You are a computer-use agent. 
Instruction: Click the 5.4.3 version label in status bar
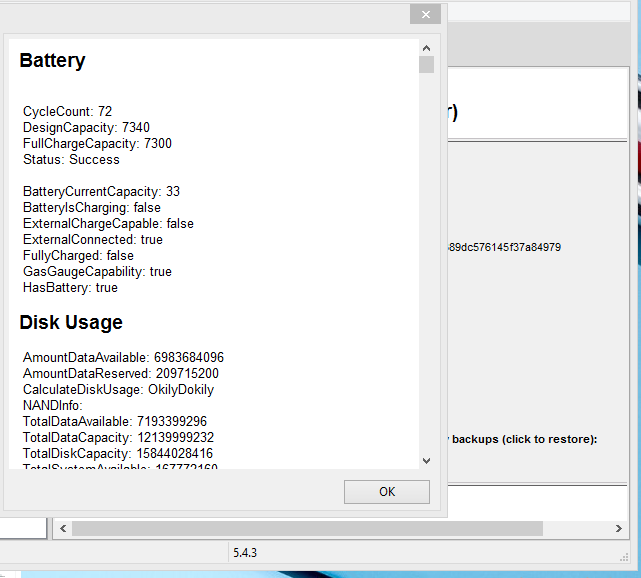[x=245, y=552]
